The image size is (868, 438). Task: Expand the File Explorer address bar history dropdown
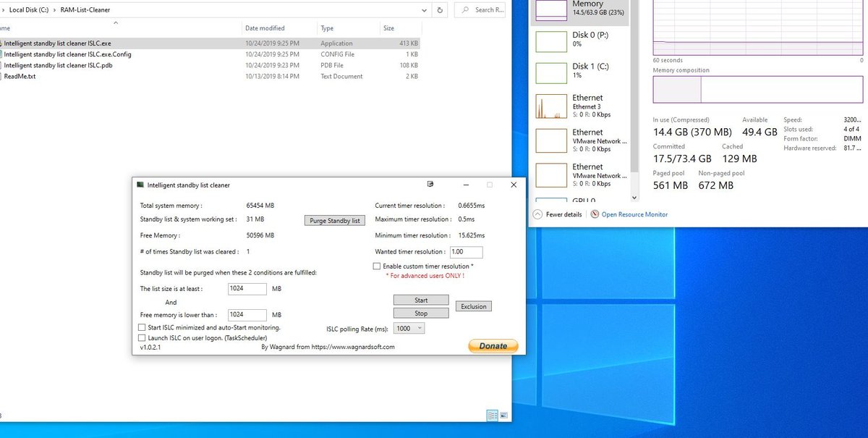[422, 10]
